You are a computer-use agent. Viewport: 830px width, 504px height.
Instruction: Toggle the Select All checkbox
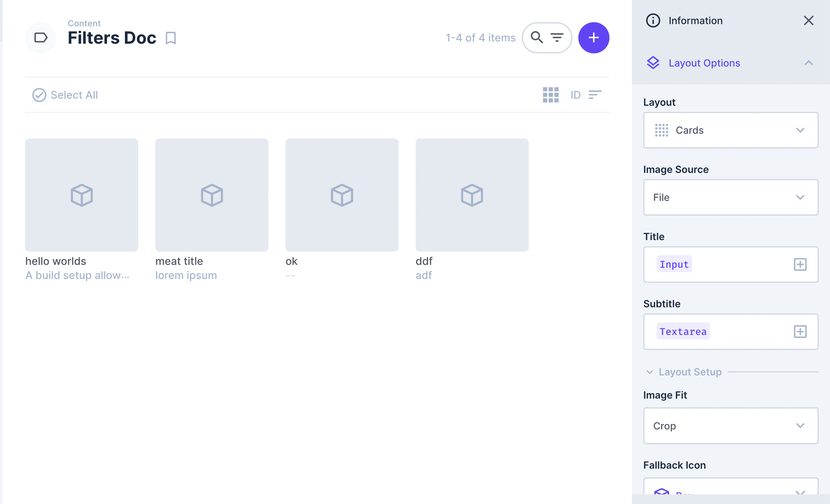tap(39, 95)
